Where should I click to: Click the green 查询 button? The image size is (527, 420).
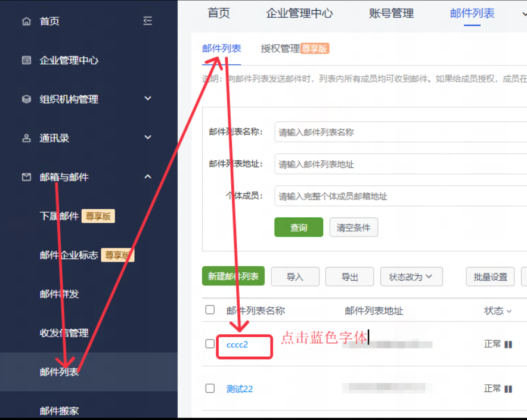tap(298, 227)
